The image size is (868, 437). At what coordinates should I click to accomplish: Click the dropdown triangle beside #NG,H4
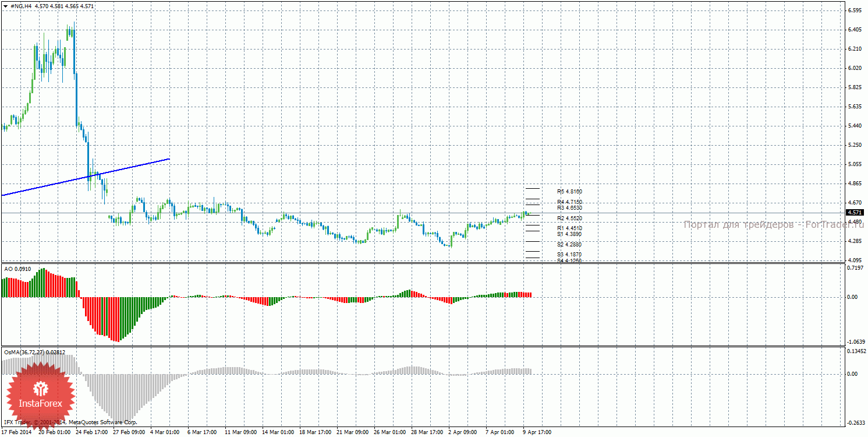click(5, 6)
